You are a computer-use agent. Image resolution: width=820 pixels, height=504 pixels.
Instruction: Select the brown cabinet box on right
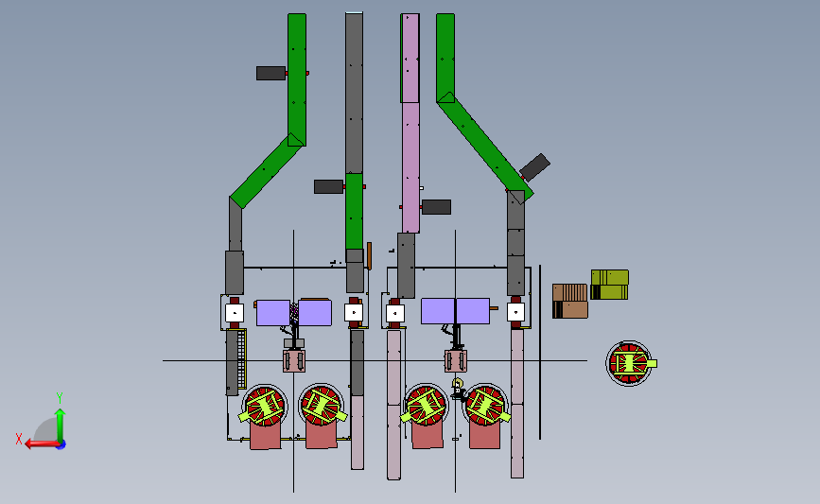pos(570,301)
